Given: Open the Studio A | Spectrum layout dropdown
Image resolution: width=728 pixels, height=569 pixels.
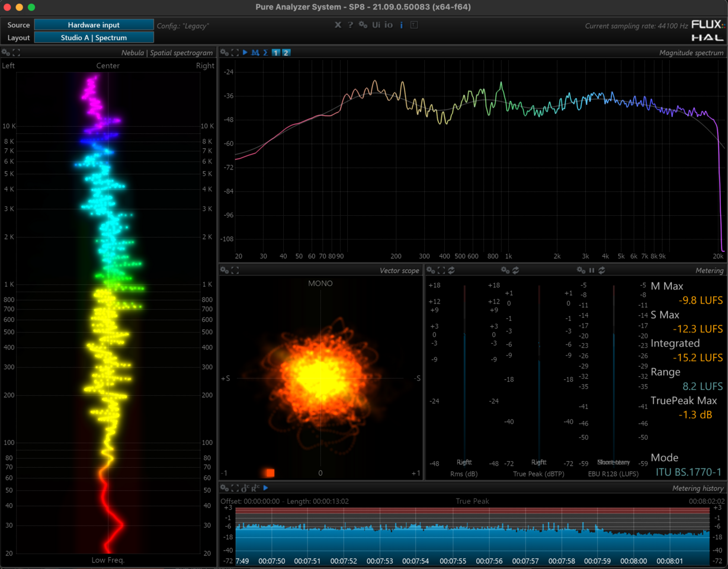Looking at the screenshot, I should 94,37.
